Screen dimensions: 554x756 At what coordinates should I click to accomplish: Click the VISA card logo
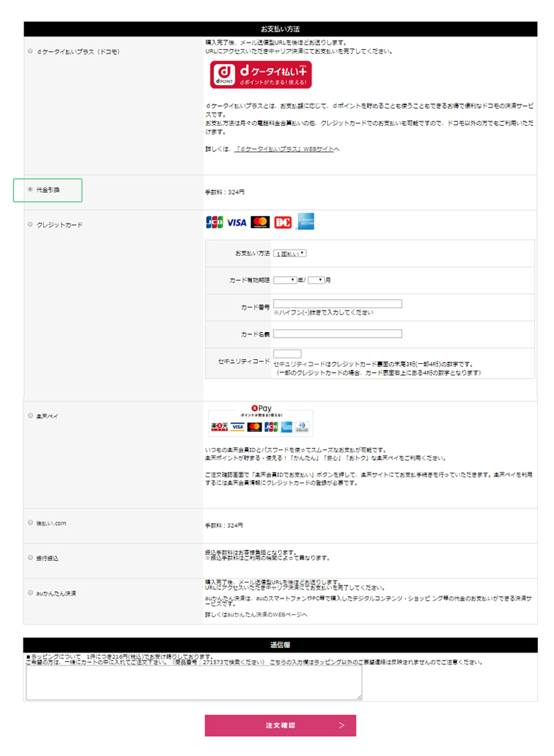coord(236,222)
